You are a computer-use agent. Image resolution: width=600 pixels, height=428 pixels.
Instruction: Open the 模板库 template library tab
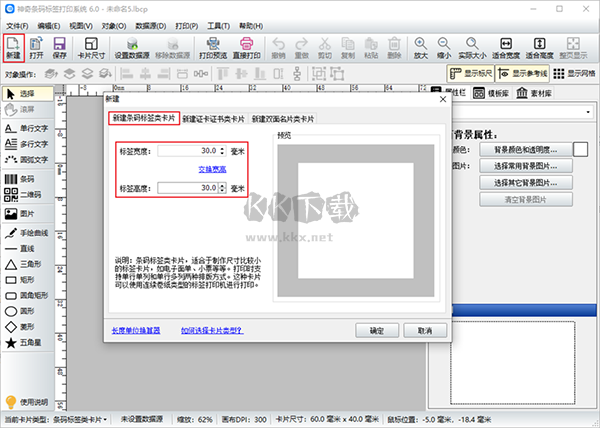(491, 93)
